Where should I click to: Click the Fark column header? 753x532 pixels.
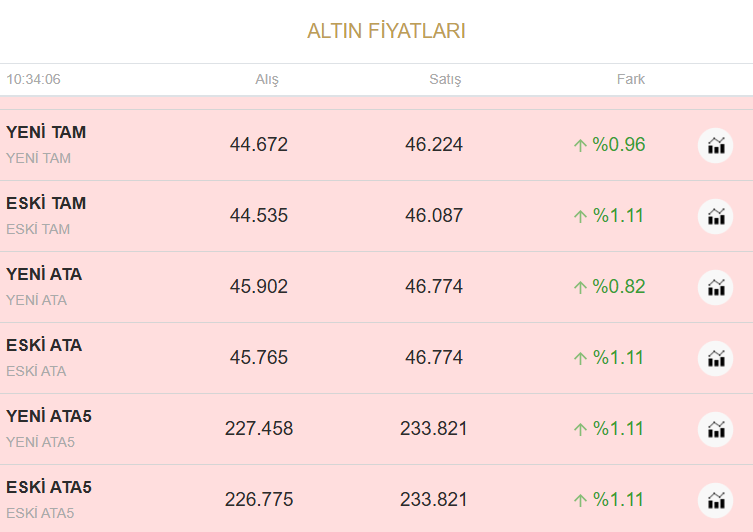631,79
